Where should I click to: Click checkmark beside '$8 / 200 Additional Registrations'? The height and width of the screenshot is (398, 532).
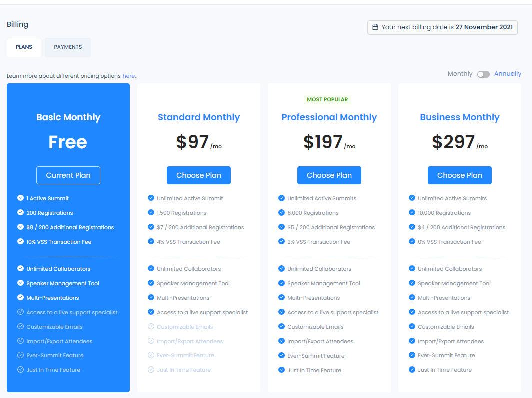tap(20, 227)
